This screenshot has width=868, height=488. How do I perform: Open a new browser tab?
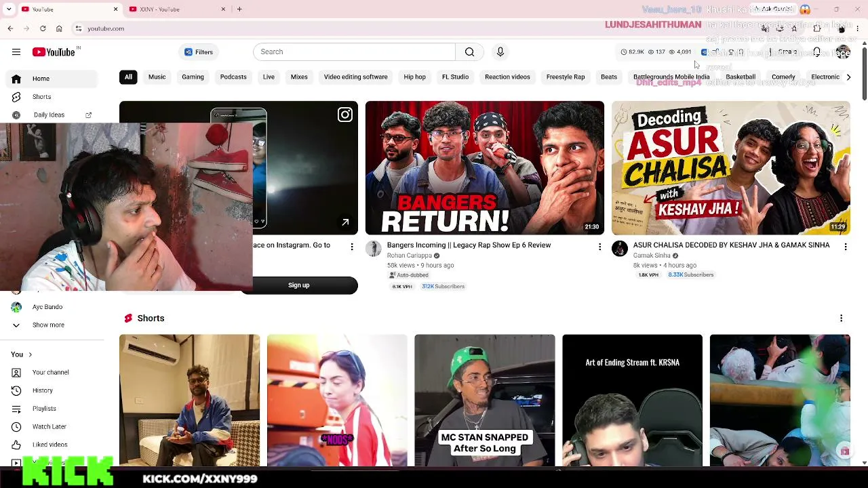239,9
